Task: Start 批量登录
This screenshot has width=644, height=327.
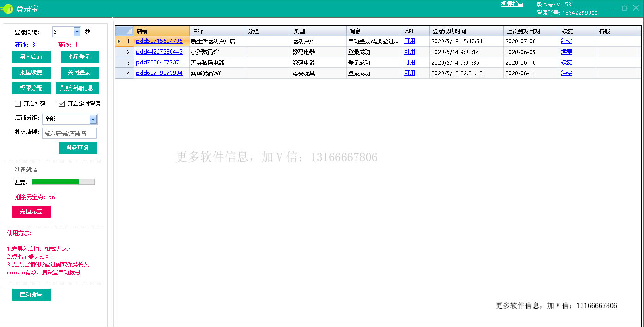Action: 80,57
